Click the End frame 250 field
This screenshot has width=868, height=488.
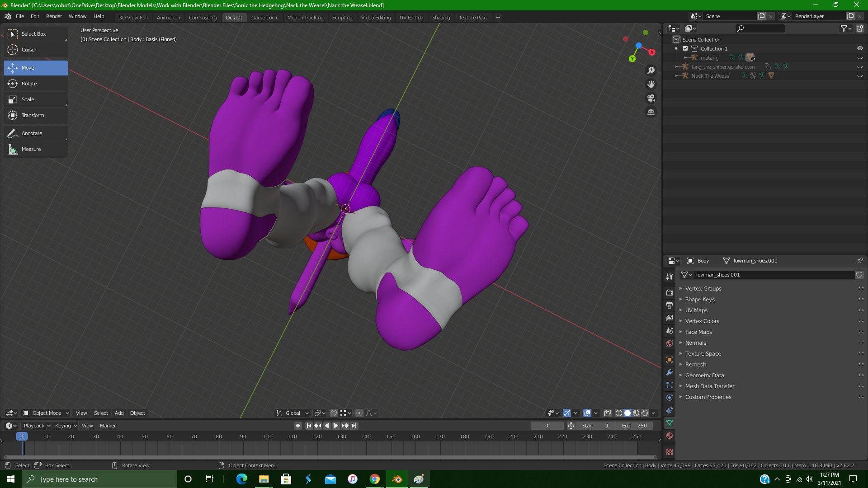tap(634, 426)
